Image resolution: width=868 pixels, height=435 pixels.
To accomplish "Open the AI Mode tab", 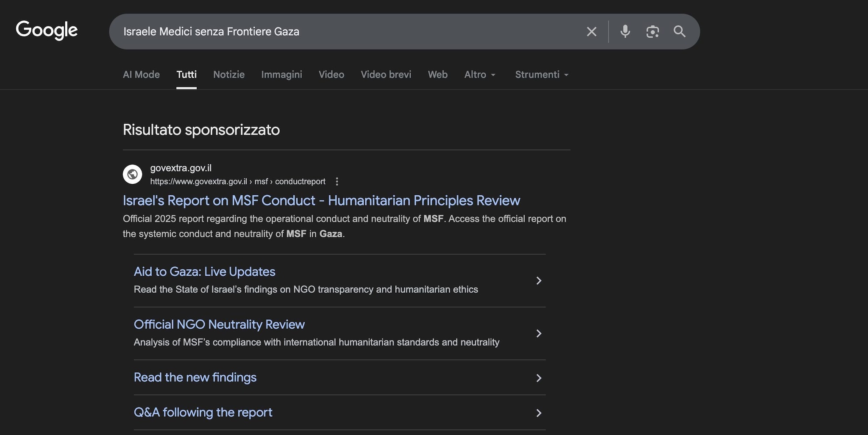I will tap(141, 75).
